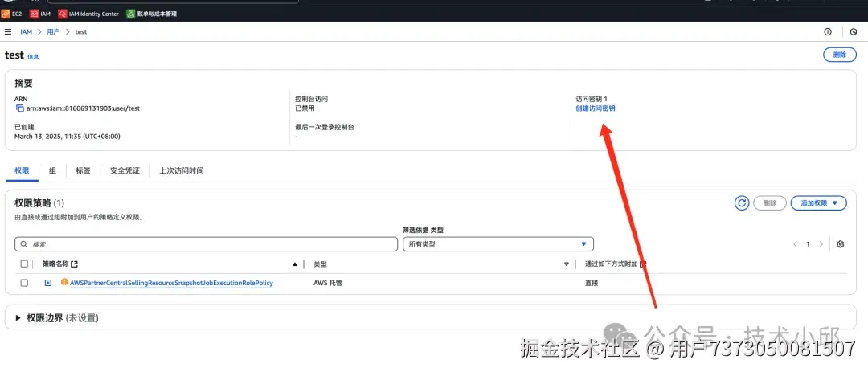This screenshot has width=868, height=372.
Task: Open the AWSPartnerCentralSellingResourceSnapshotJobExecutionRolePolicy link
Action: click(172, 283)
